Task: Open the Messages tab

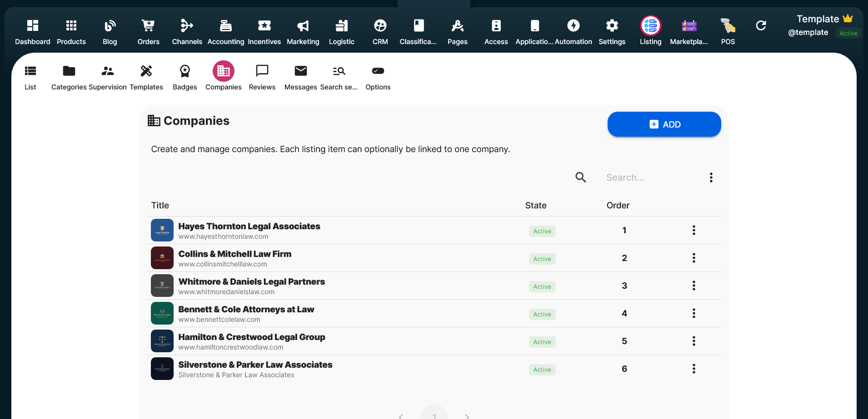Action: click(x=301, y=77)
